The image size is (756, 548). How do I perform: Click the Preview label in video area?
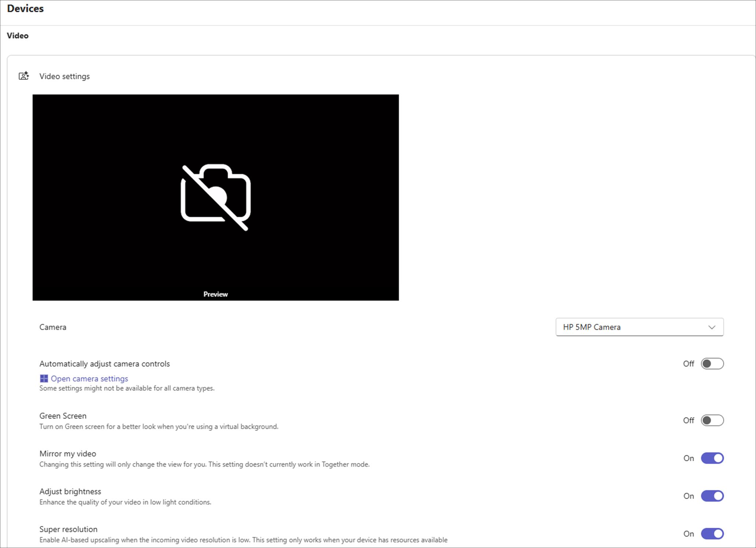pos(215,294)
